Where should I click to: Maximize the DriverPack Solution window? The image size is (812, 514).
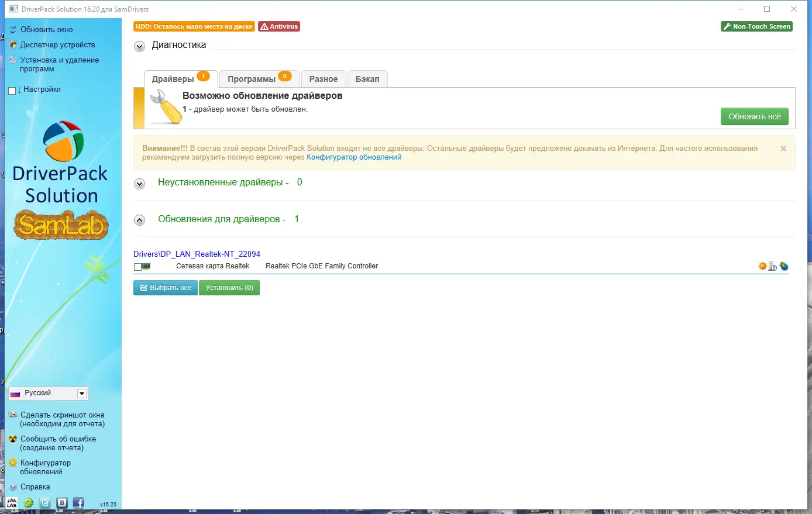767,9
